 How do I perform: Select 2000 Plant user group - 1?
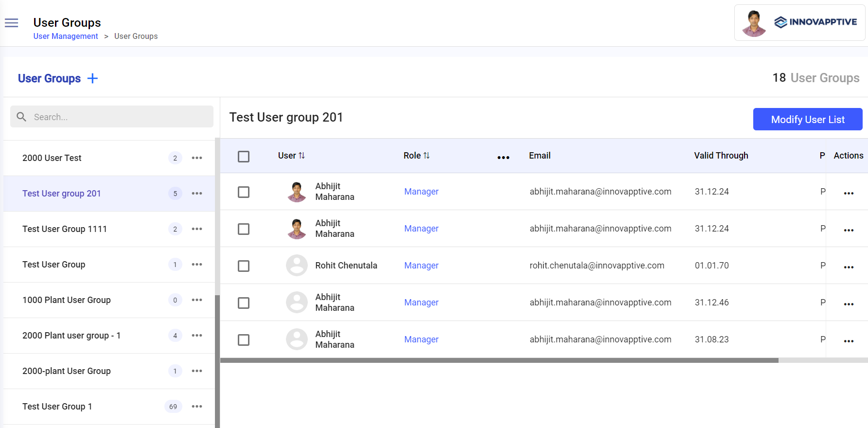pos(71,336)
